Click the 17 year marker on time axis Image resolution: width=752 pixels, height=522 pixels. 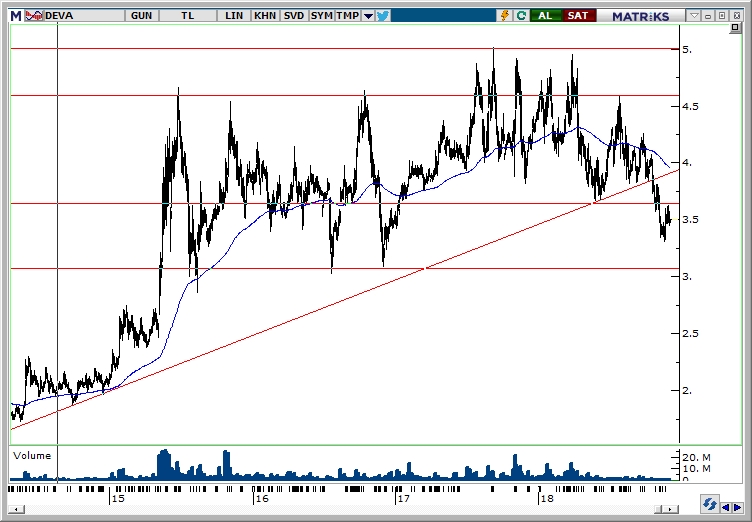(x=403, y=498)
